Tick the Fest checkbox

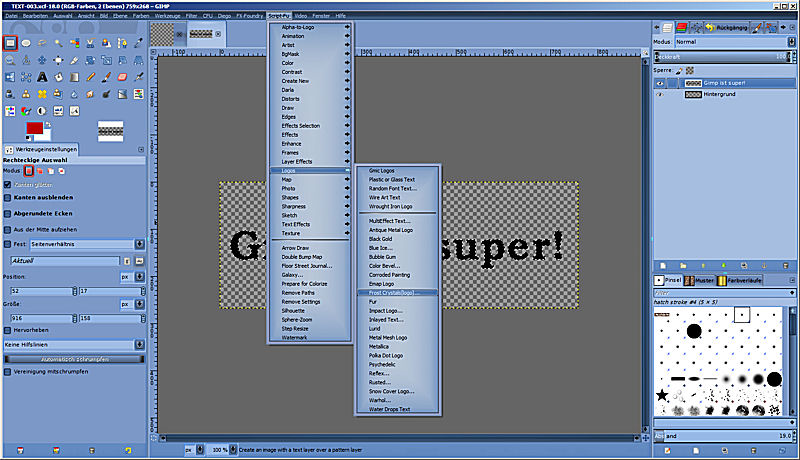[8, 244]
